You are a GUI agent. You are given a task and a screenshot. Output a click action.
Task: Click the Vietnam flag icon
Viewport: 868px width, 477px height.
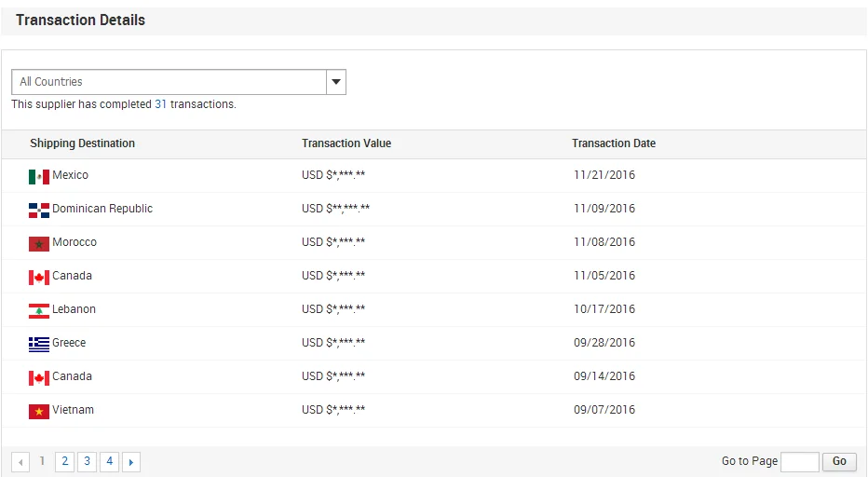[x=38, y=411]
